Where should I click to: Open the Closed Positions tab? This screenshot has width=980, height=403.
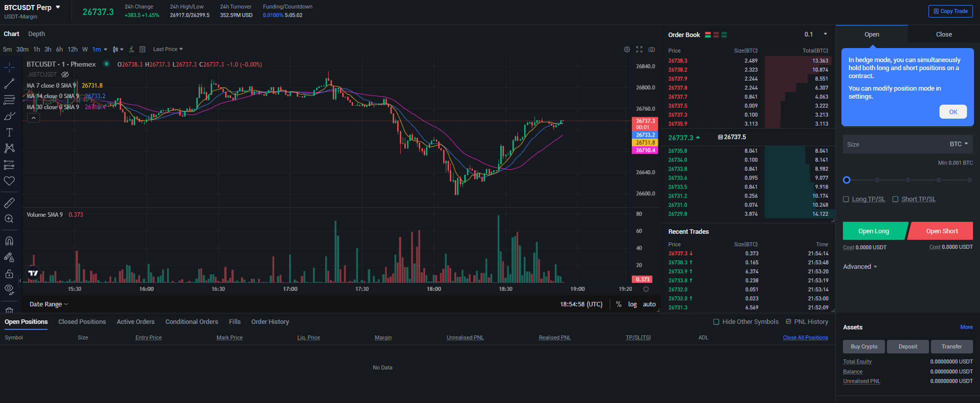(x=82, y=322)
